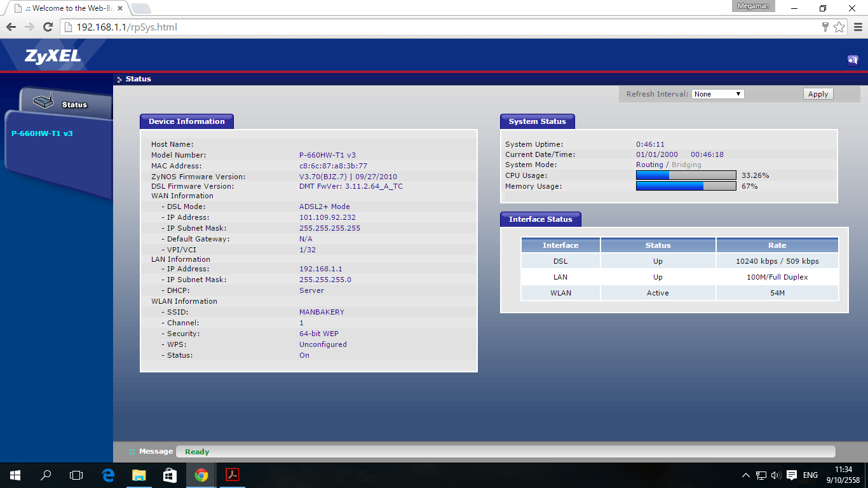Click the WLAN status Active cell
The width and height of the screenshot is (868, 488).
(658, 293)
